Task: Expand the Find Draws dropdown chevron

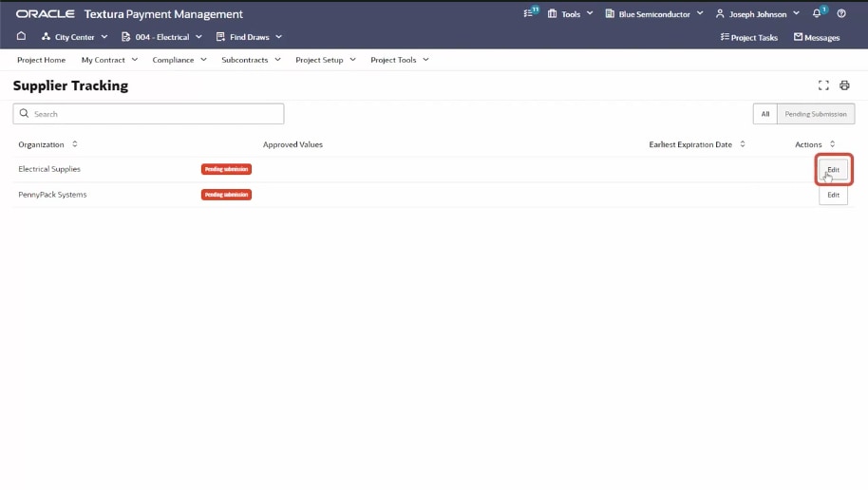Action: (278, 36)
